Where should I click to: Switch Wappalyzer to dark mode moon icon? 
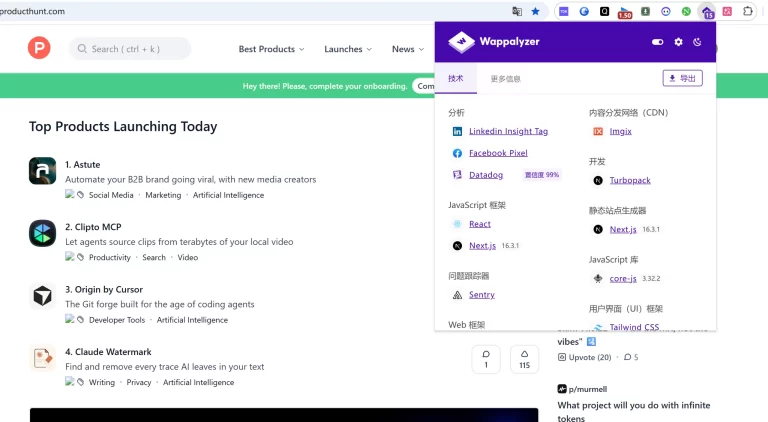click(697, 42)
